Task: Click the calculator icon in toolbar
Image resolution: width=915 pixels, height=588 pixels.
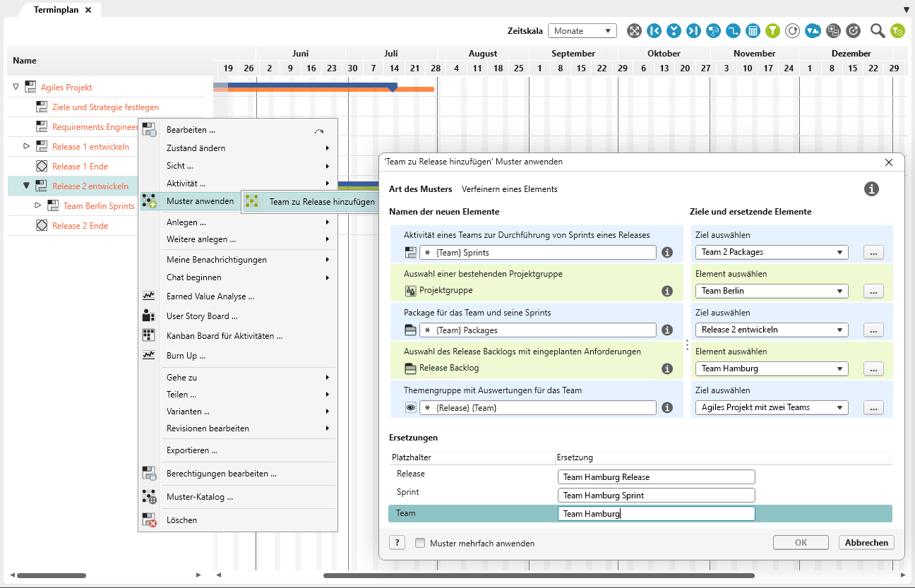Action: point(753,30)
